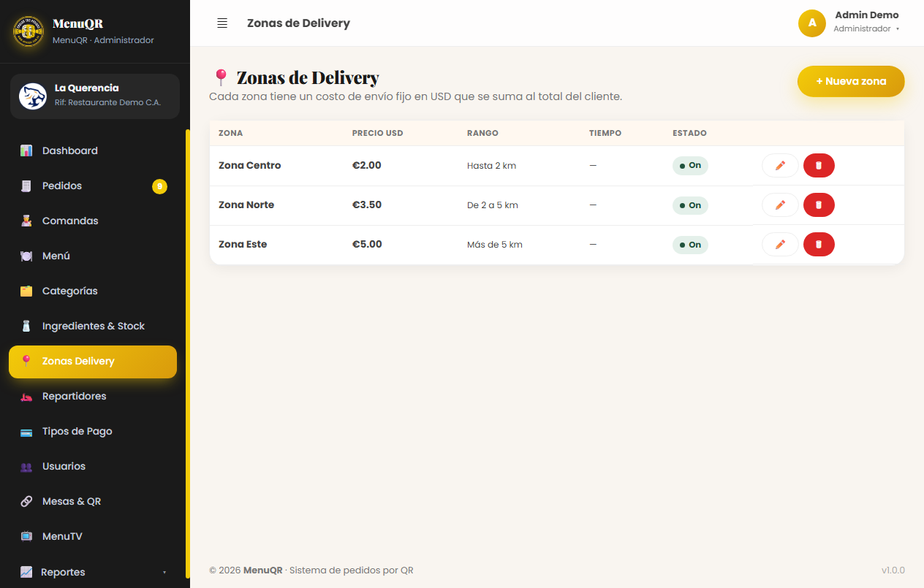Click the Tipos de Pago card icon
This screenshot has width=924, height=588.
(x=26, y=431)
